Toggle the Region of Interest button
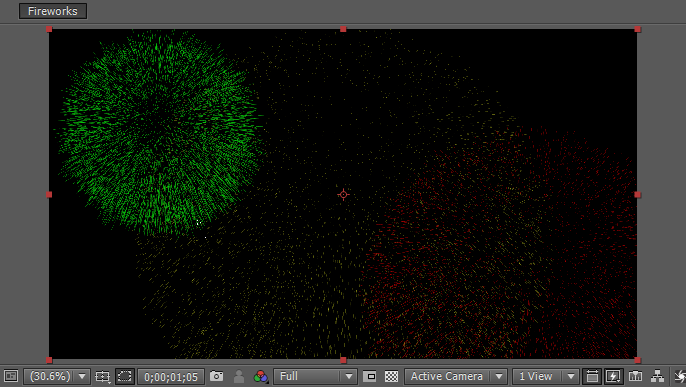 [370, 376]
